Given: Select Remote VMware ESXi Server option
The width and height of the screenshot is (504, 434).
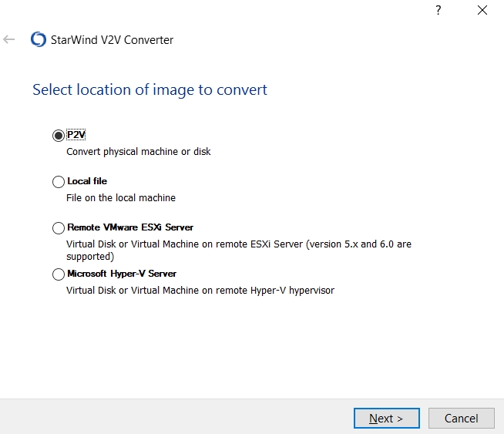Looking at the screenshot, I should click(x=58, y=228).
